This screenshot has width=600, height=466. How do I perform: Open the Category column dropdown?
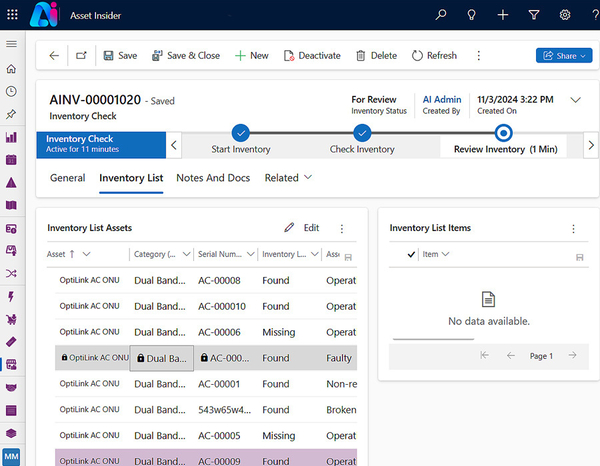point(186,254)
